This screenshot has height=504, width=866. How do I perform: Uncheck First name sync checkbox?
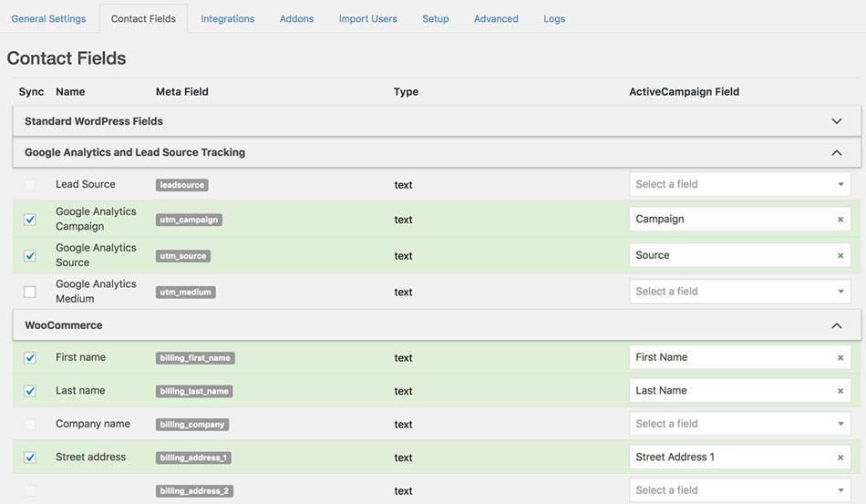pyautogui.click(x=30, y=357)
